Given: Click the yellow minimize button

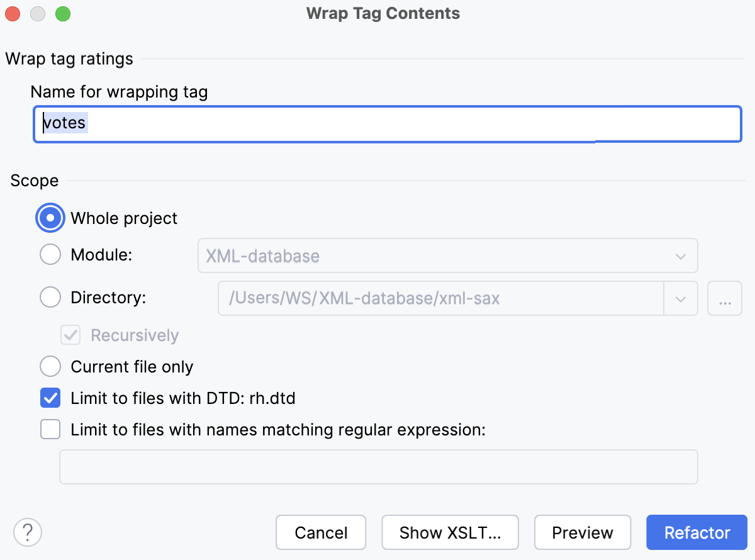Looking at the screenshot, I should tap(37, 13).
